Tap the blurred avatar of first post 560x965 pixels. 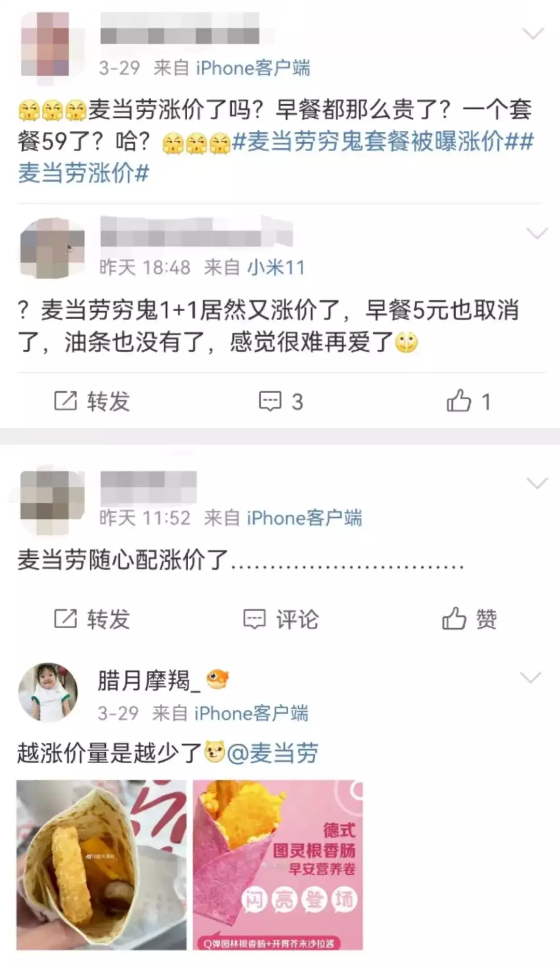pyautogui.click(x=46, y=45)
